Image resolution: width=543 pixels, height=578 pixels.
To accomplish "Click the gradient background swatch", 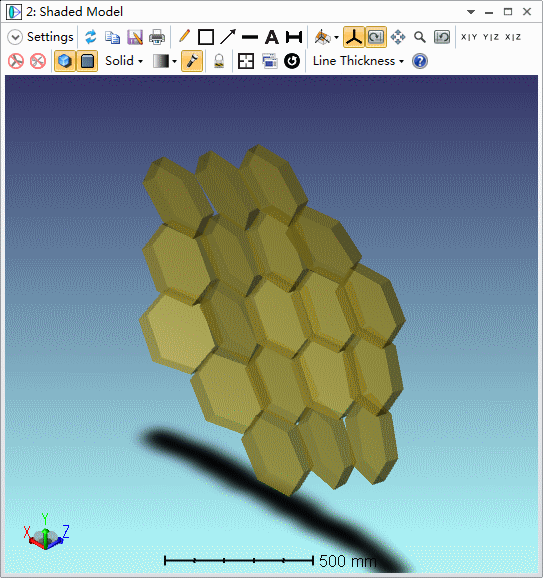I will pyautogui.click(x=161, y=61).
